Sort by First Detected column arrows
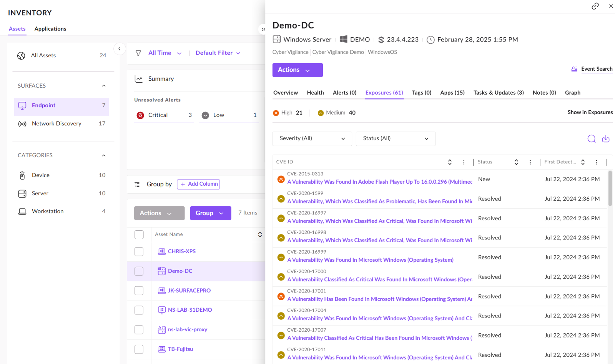The width and height of the screenshot is (615, 364). click(x=583, y=162)
